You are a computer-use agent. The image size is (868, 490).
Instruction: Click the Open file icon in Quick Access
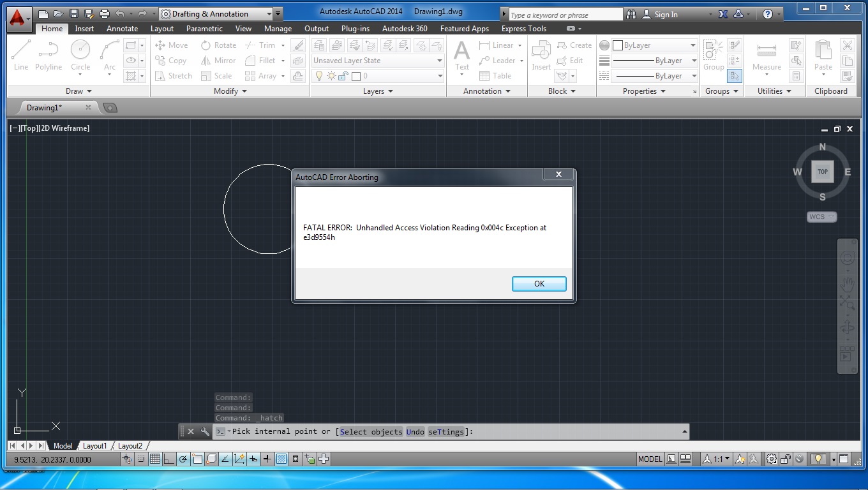58,13
